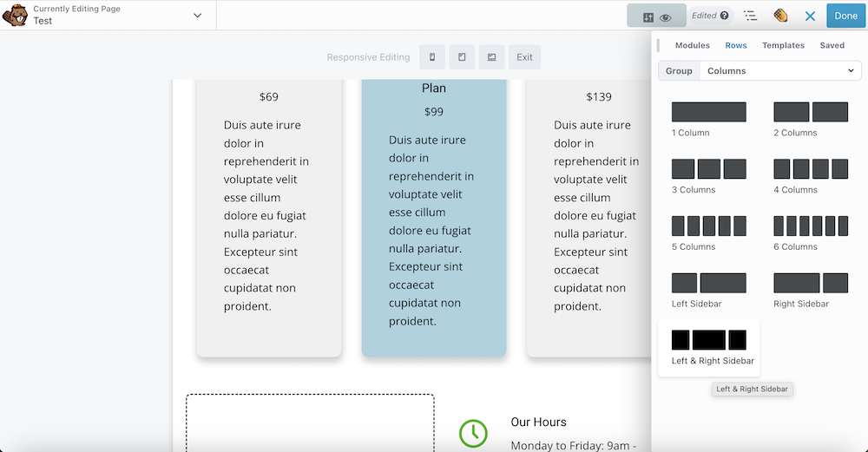Click the panel drag handle bar

[x=658, y=45]
